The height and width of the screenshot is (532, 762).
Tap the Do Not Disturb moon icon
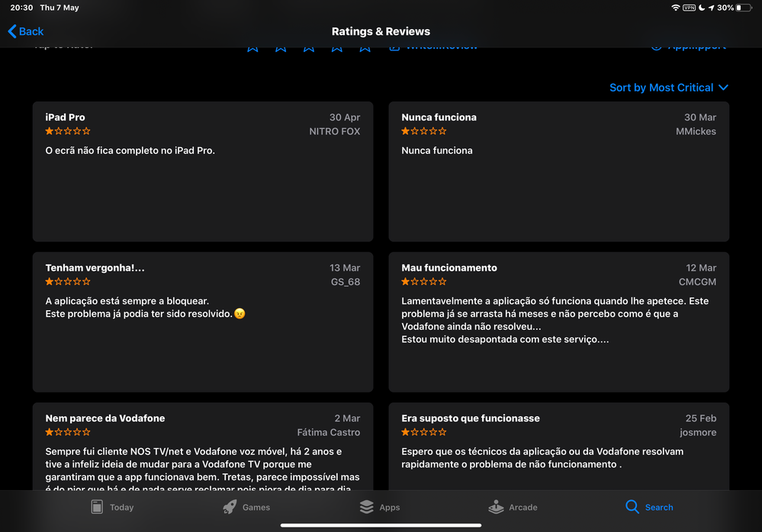pos(701,8)
